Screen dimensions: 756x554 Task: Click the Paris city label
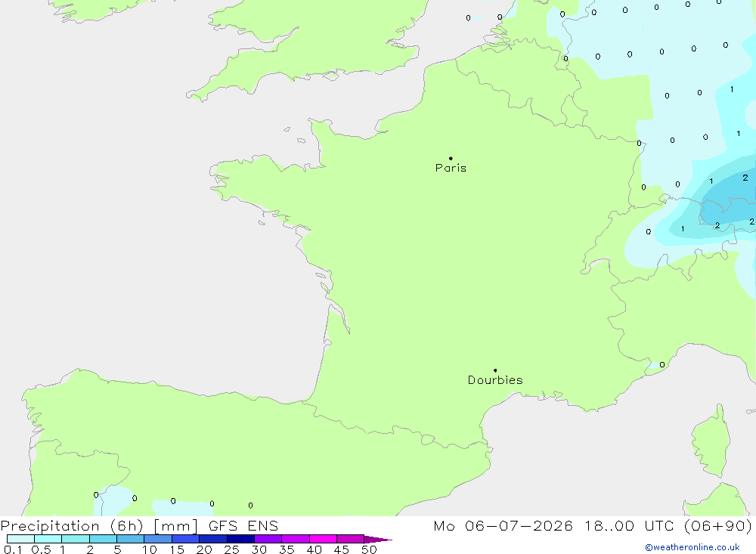[451, 168]
